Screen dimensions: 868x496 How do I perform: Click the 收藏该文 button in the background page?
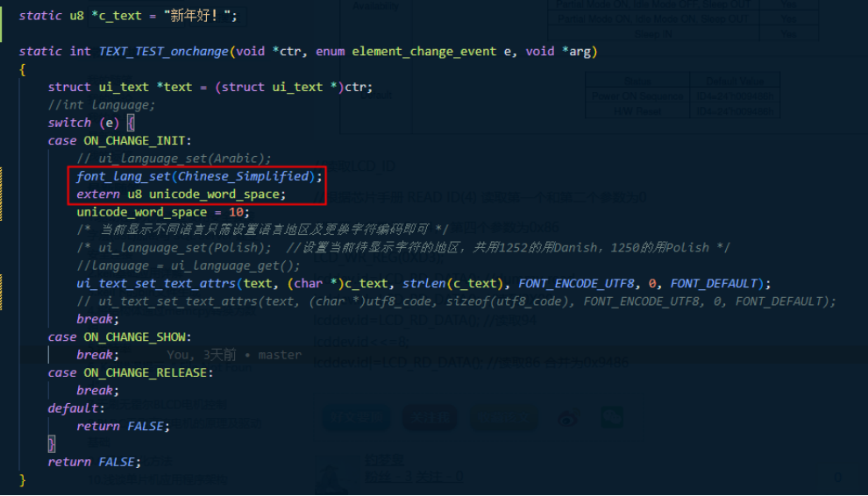504,419
